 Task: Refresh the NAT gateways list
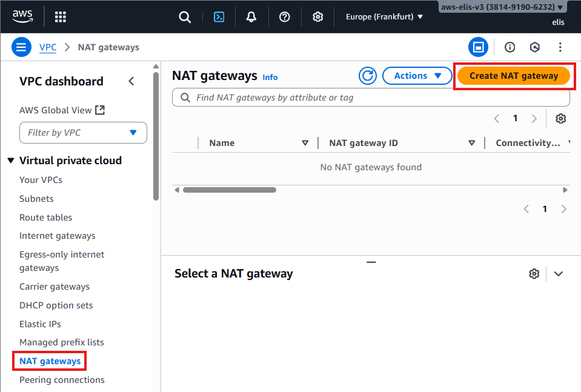point(367,76)
